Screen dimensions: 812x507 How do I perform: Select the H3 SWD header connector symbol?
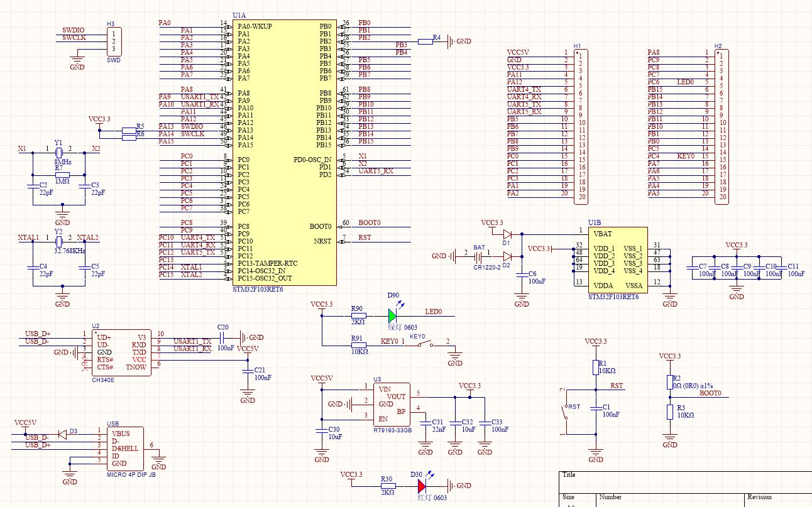113,41
